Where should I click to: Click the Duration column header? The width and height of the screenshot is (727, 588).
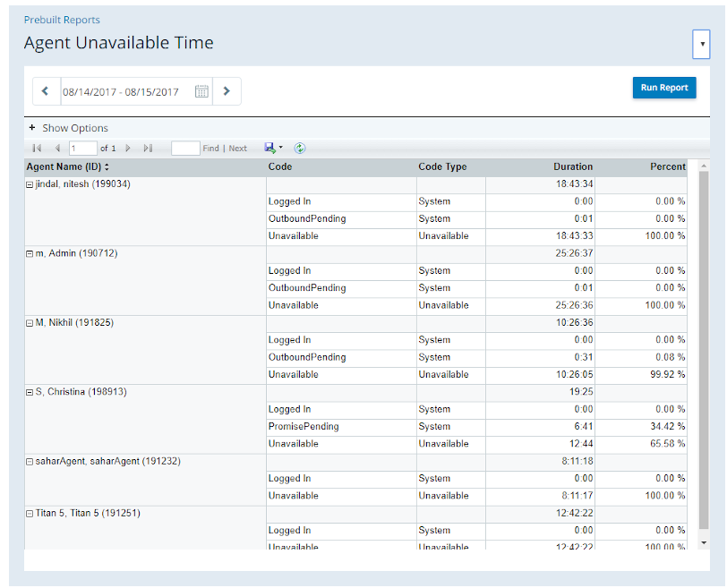[573, 166]
